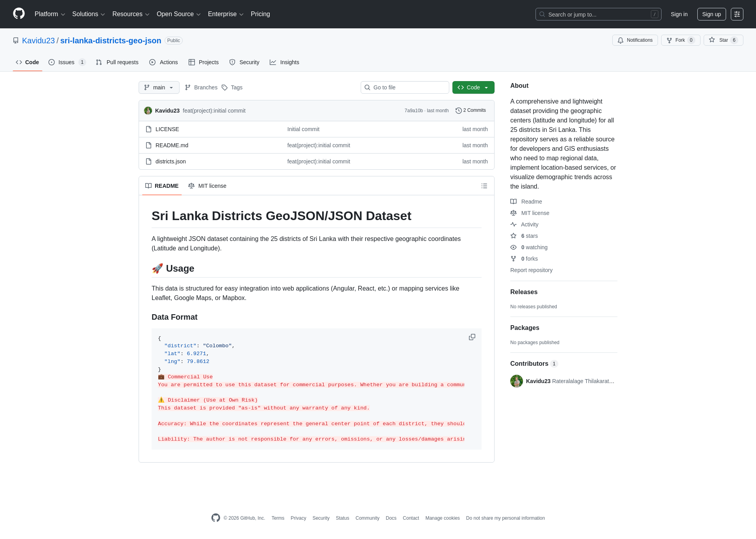
Task: Click the MIT license scale icon in About
Action: [x=513, y=213]
